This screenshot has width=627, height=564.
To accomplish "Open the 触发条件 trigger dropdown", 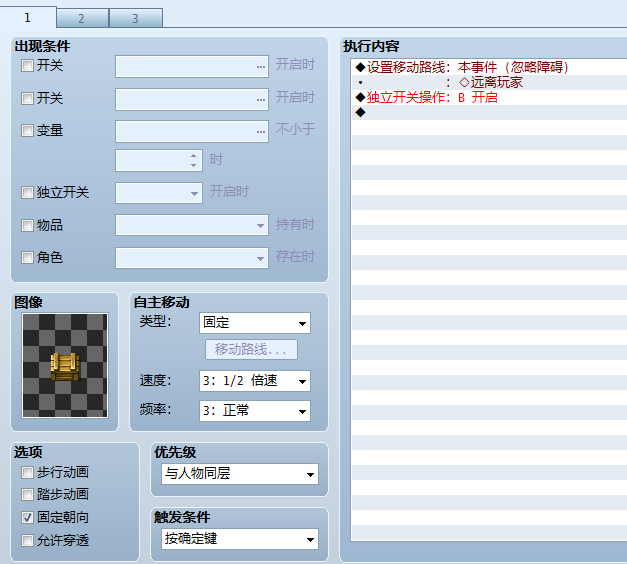I will (240, 539).
